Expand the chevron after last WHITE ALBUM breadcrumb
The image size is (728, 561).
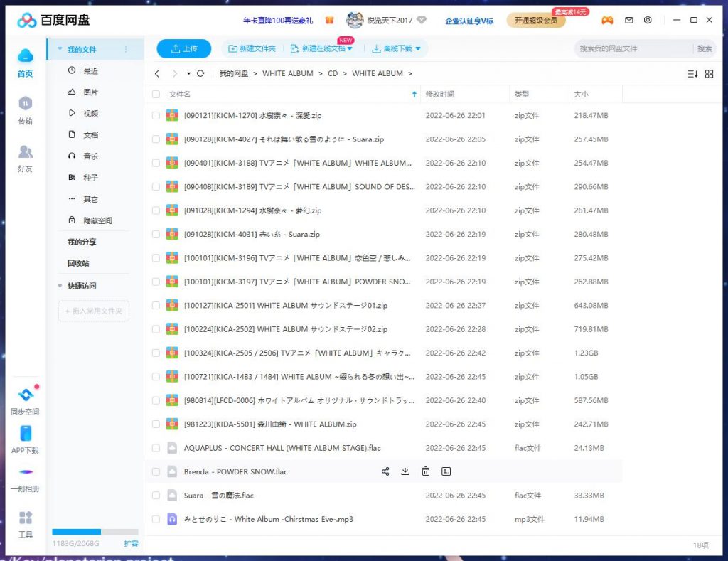coord(410,73)
